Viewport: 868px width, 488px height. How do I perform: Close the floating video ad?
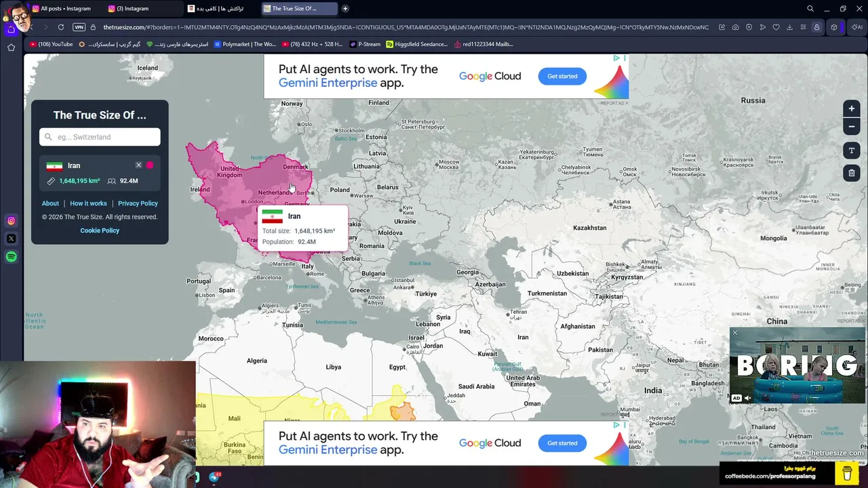click(734, 333)
